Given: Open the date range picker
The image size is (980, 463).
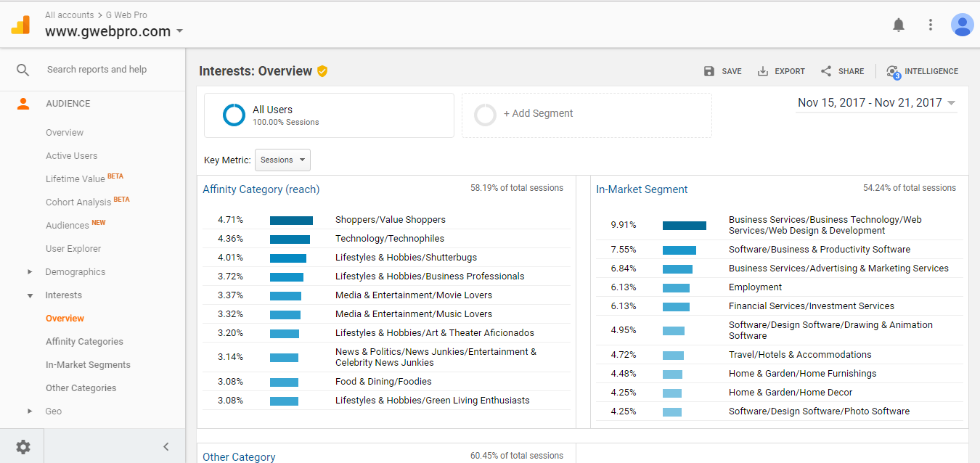Looking at the screenshot, I should pyautogui.click(x=876, y=103).
